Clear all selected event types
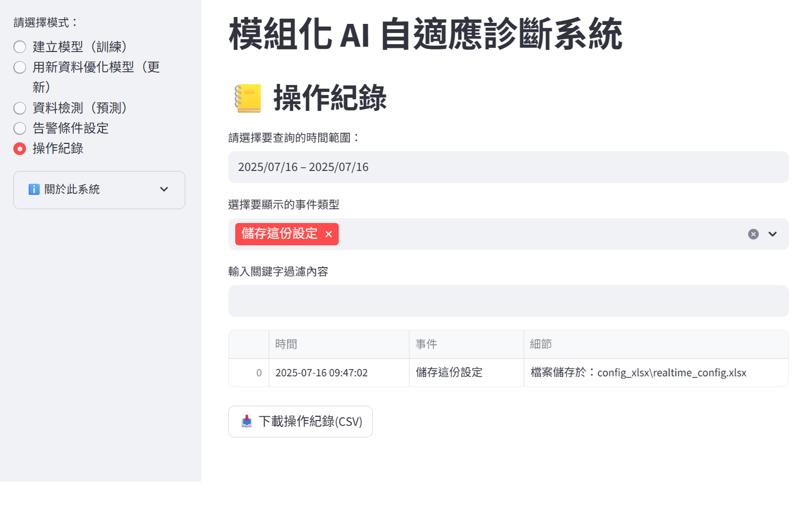 tap(753, 234)
